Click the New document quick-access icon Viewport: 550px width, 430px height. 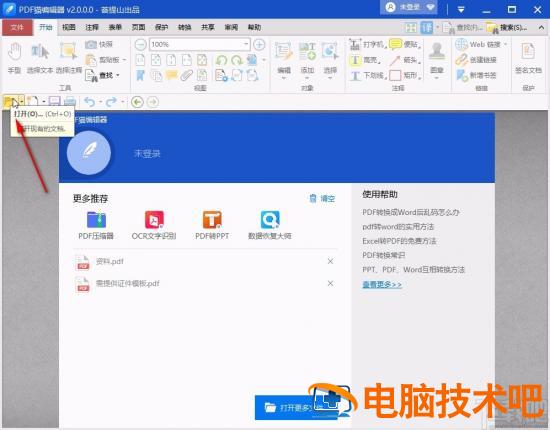coord(32,102)
